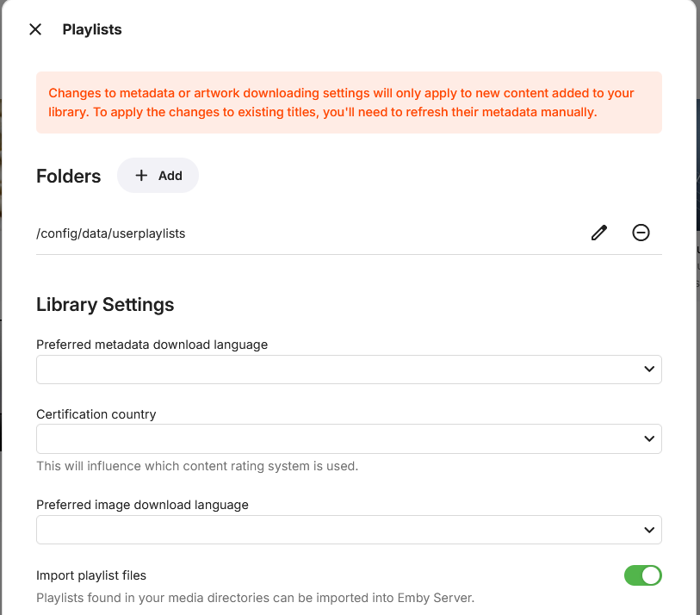This screenshot has height=615, width=700.
Task: Disable the Import playlist files switch
Action: [642, 575]
